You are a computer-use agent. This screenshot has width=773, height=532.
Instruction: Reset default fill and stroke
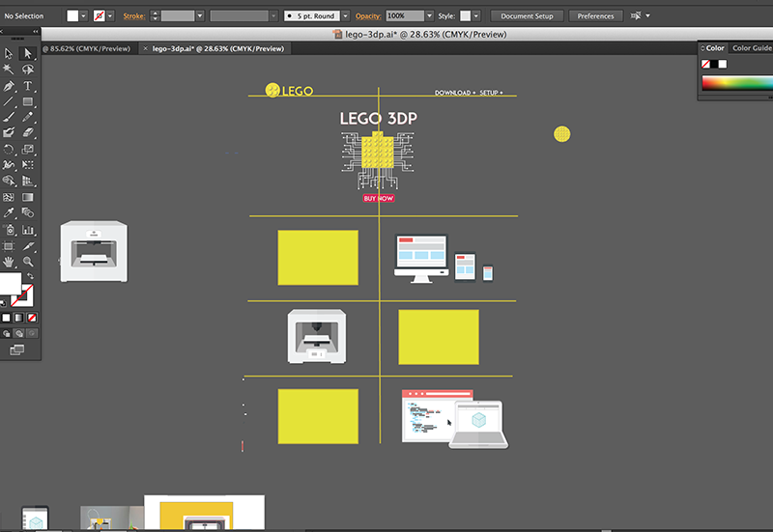[4, 303]
